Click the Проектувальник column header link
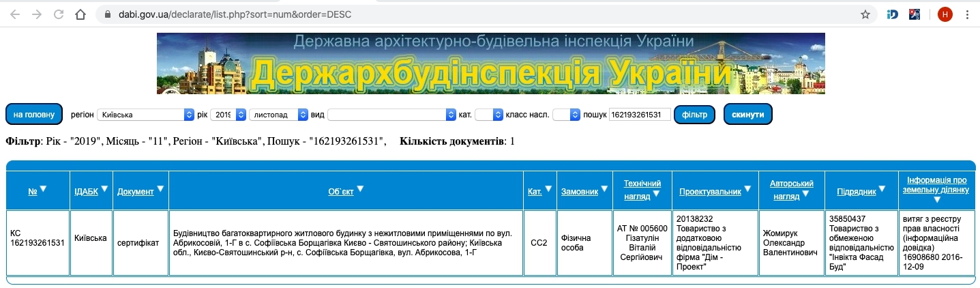The width and height of the screenshot is (980, 288). (x=710, y=192)
